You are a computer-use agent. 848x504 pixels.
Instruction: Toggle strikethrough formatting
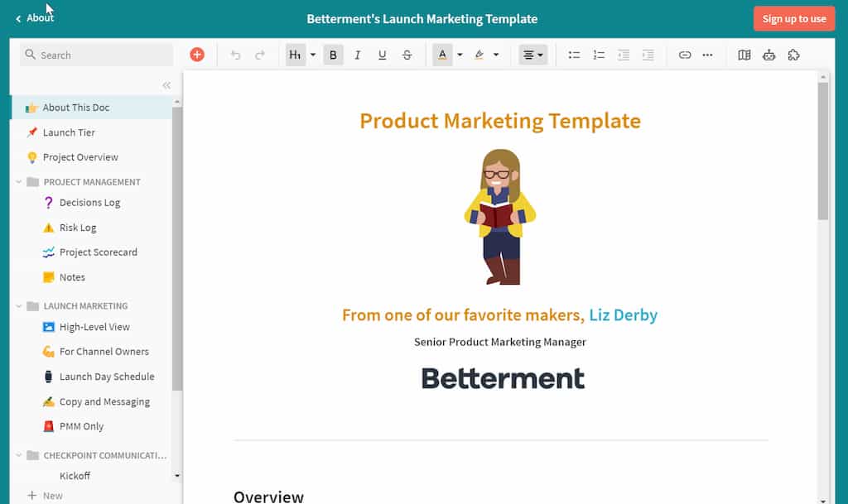[407, 55]
